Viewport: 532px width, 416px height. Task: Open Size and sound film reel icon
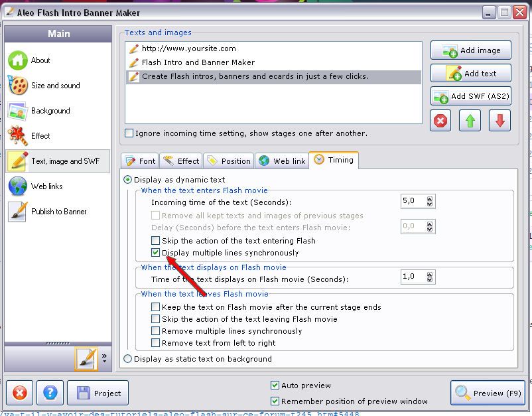tap(18, 86)
